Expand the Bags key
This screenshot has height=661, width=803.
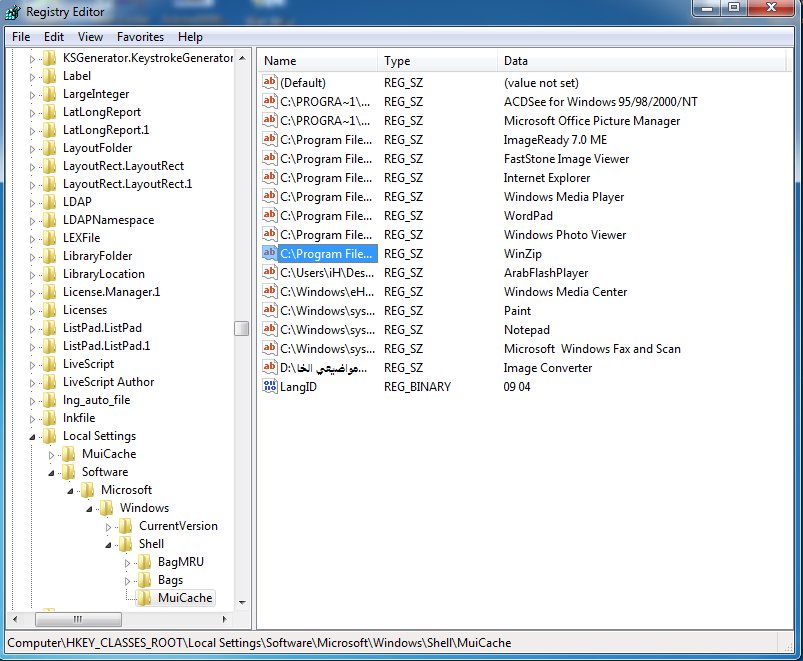point(128,581)
